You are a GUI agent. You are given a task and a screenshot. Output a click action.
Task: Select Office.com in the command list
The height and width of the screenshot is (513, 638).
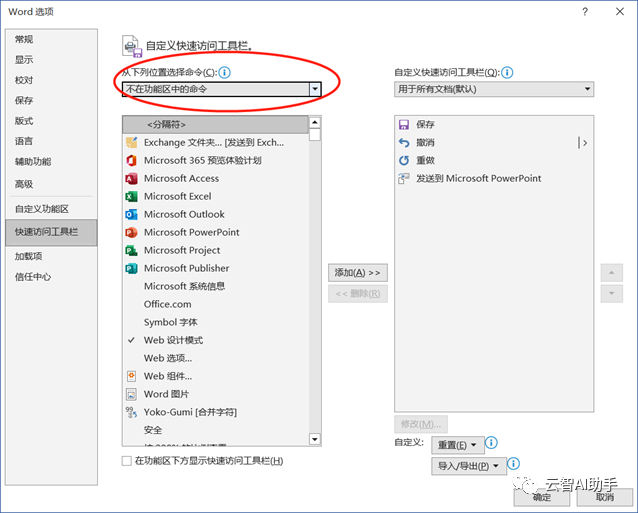[x=215, y=304]
